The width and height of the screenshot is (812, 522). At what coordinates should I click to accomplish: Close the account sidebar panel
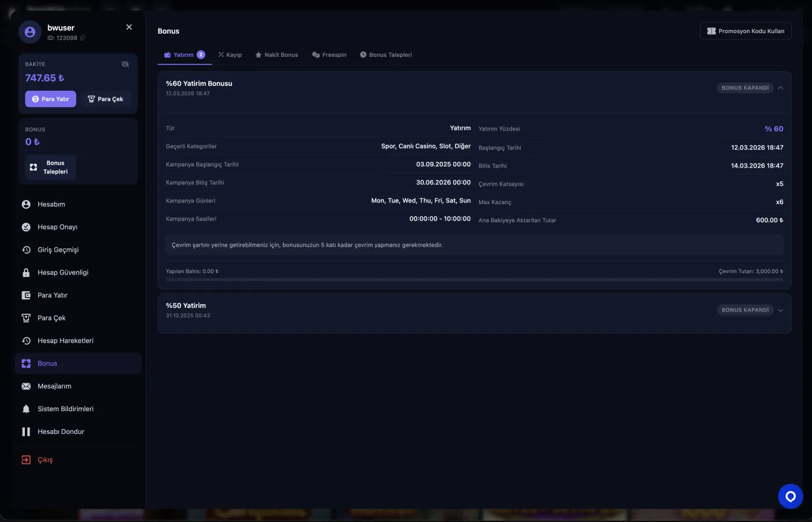point(129,27)
